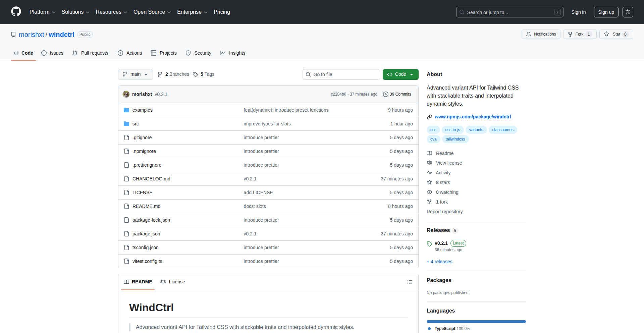
Task: Expand the main branch selector
Action: 135,74
